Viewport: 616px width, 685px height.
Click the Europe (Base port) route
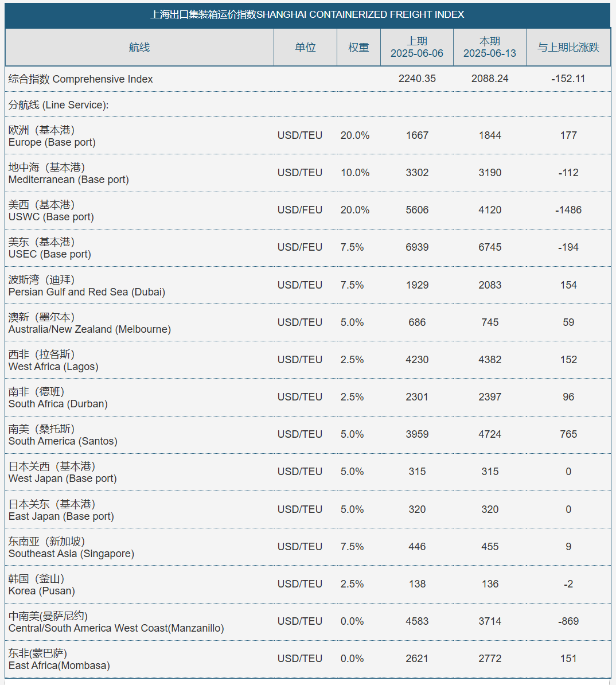point(52,136)
